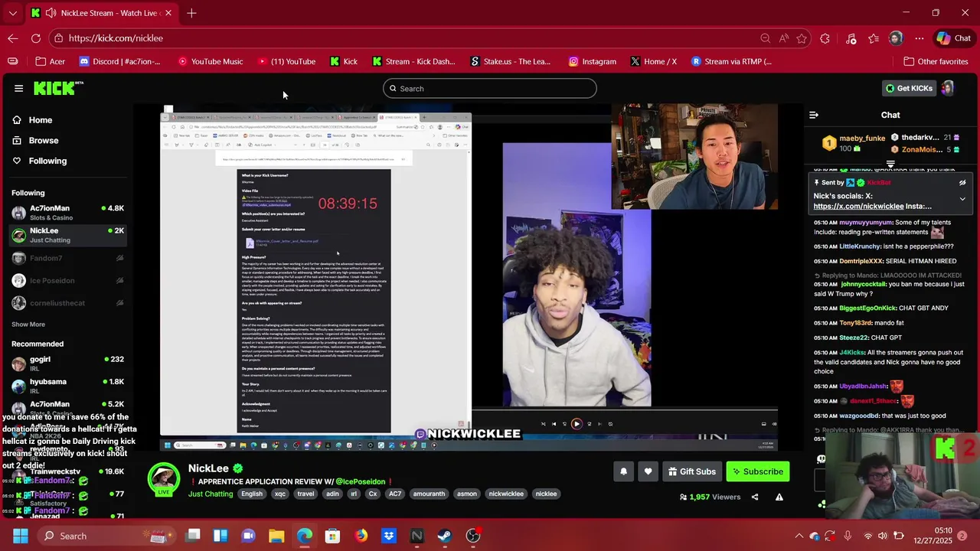Open a new browser tab
This screenshot has width=980, height=551.
tap(191, 13)
